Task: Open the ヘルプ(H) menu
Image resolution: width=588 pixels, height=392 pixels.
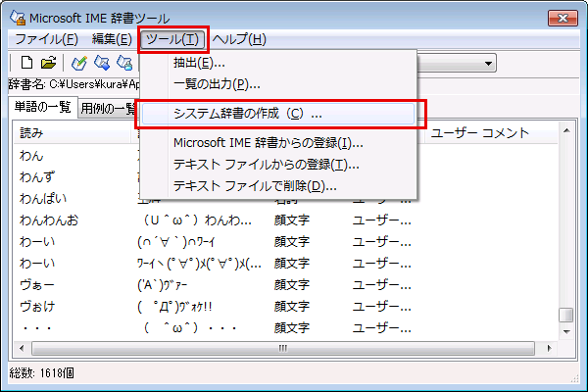Action: click(239, 39)
